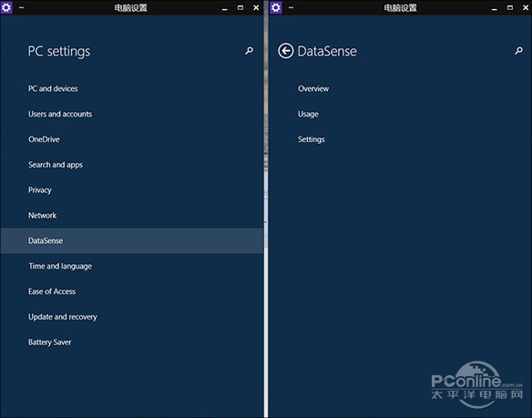Select the Battery Saver category
This screenshot has width=532, height=418.
pos(49,342)
